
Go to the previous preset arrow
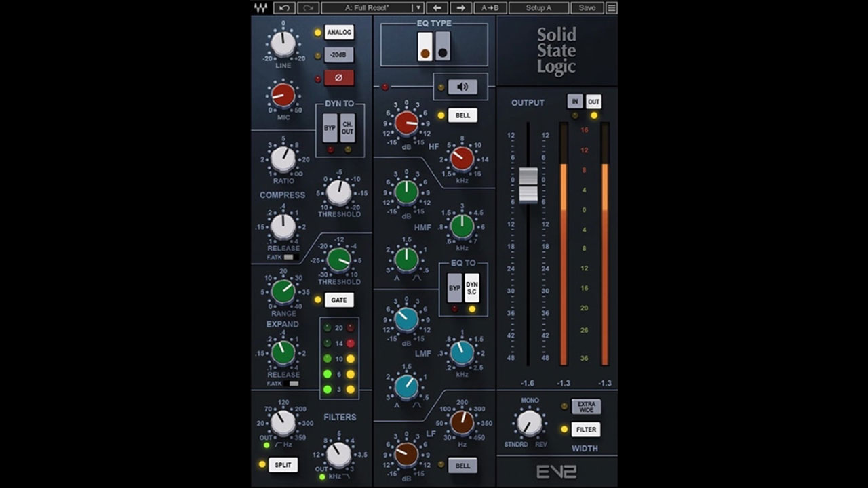(x=437, y=8)
